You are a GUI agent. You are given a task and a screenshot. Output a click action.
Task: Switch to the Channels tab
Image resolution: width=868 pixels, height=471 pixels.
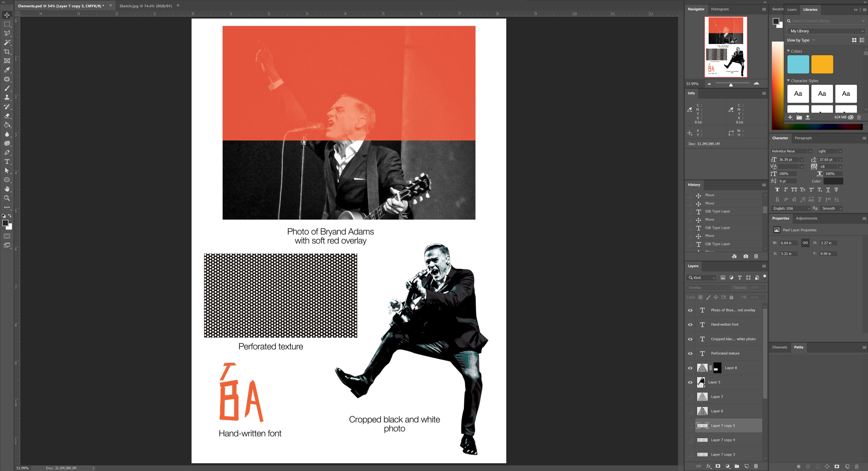[x=779, y=347]
